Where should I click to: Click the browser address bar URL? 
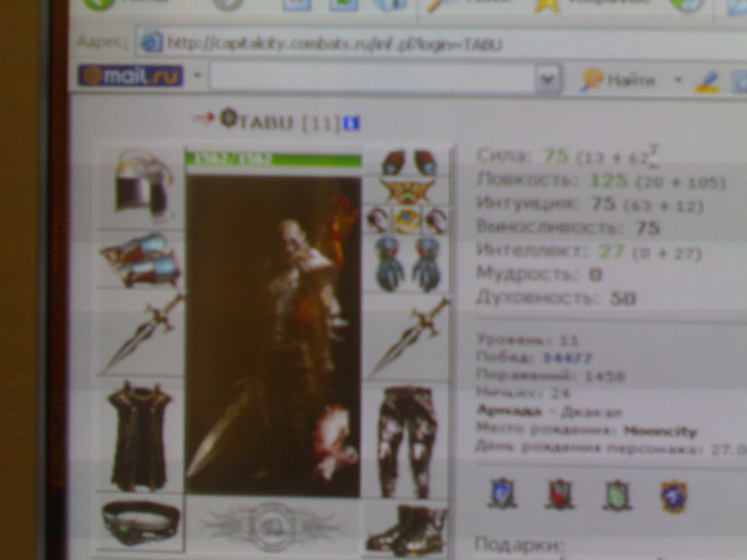[x=334, y=45]
